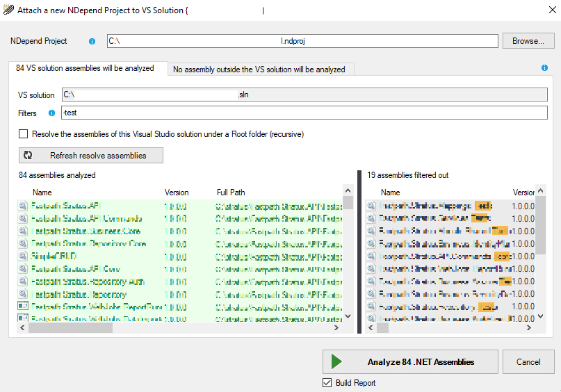Click the info icon next to Filters
The width and height of the screenshot is (561, 392).
[x=51, y=113]
